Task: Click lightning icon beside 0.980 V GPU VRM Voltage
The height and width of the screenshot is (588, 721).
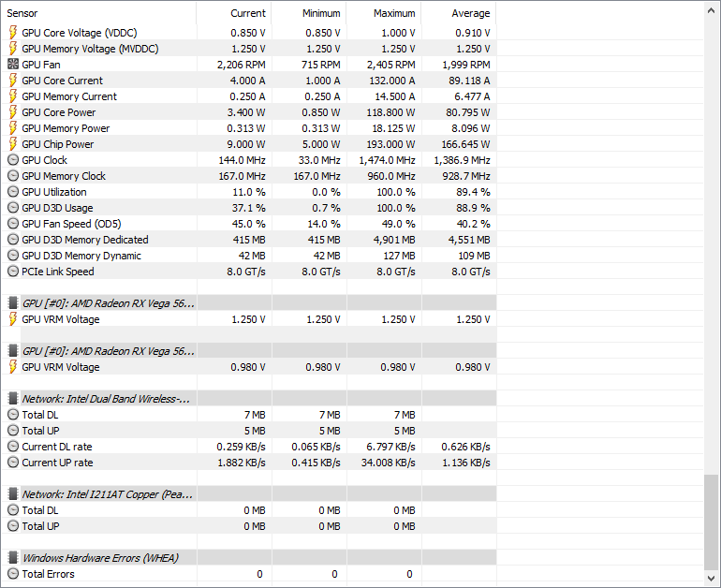Action: coord(13,367)
